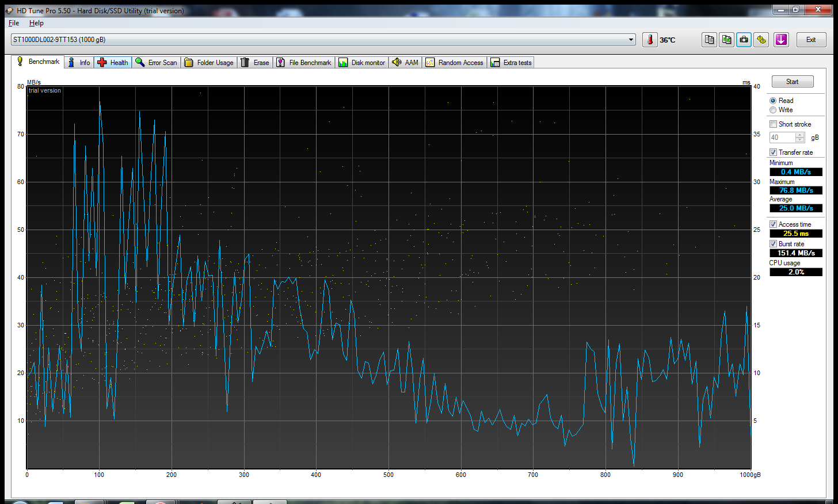
Task: Click the Average value 25.0 MB/s
Action: 796,208
